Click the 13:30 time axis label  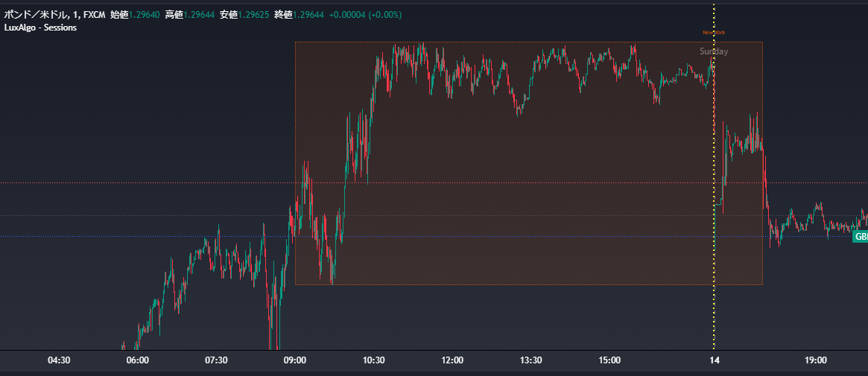tap(530, 360)
